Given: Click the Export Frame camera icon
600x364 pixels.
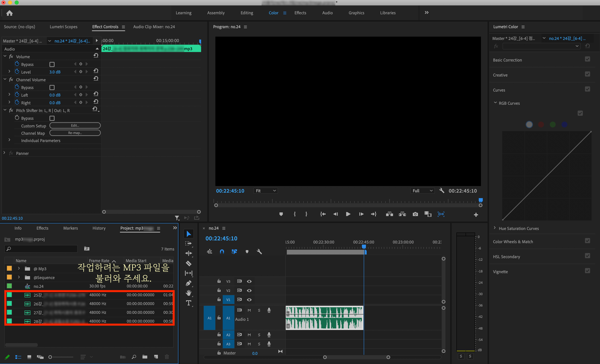Looking at the screenshot, I should [415, 214].
